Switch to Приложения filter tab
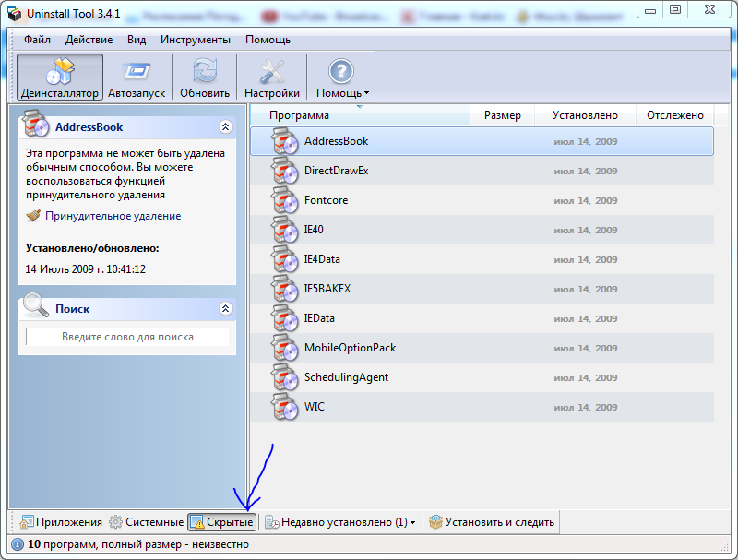Viewport: 738px width, 560px height. tap(61, 522)
